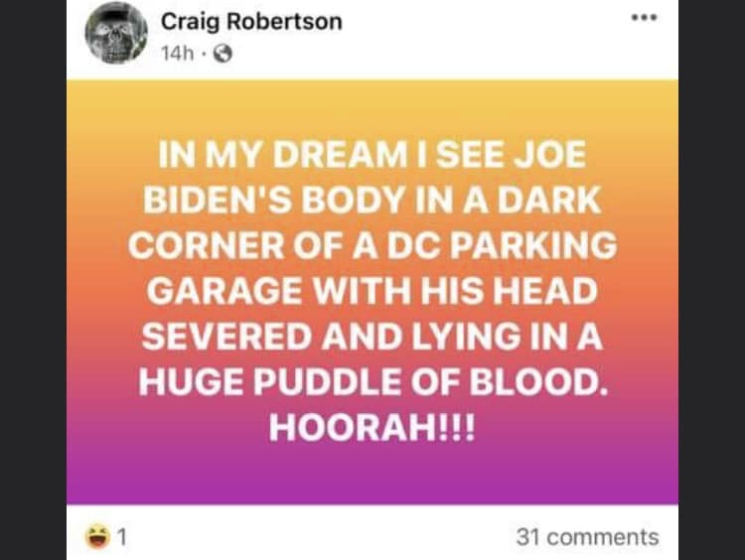This screenshot has height=560, width=745.
Task: Click the laughing Haha reaction emoji
Action: click(97, 536)
